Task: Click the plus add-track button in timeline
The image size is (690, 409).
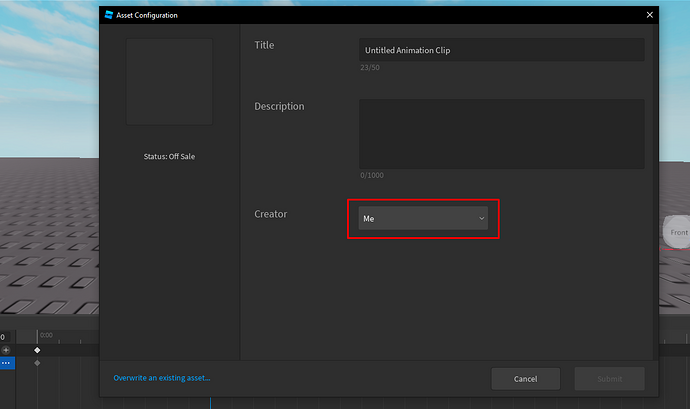Action: [5, 350]
